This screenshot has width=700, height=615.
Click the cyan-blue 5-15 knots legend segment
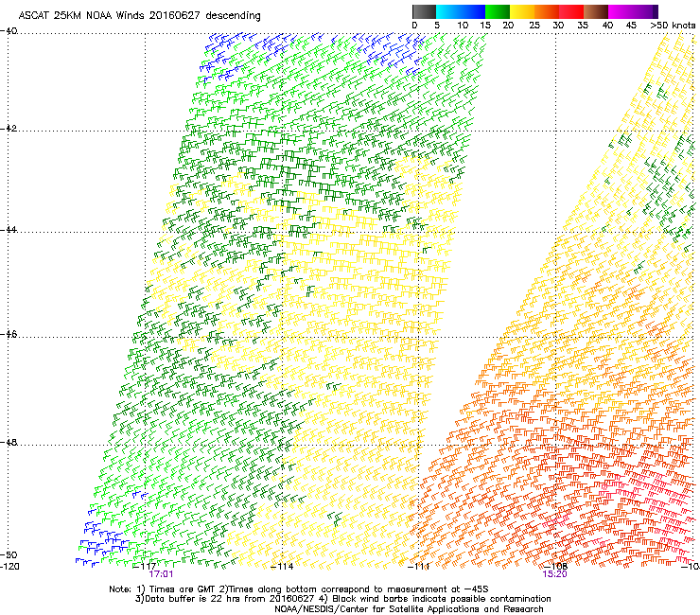[461, 11]
